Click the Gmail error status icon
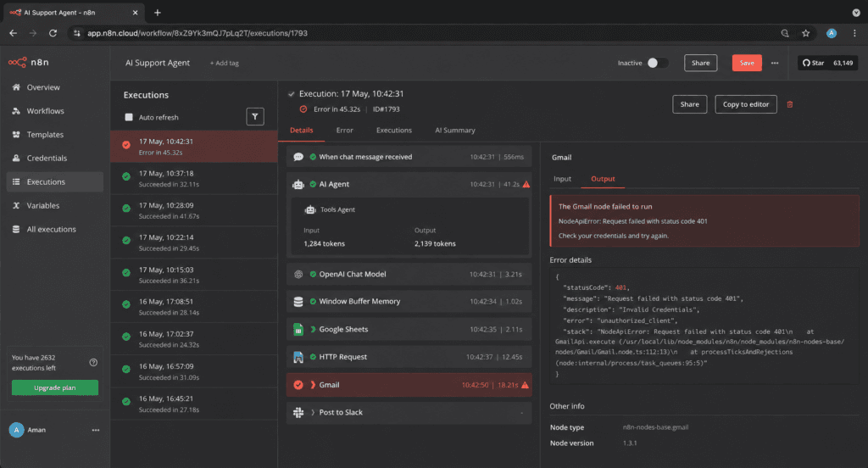The height and width of the screenshot is (468, 868). pyautogui.click(x=298, y=385)
